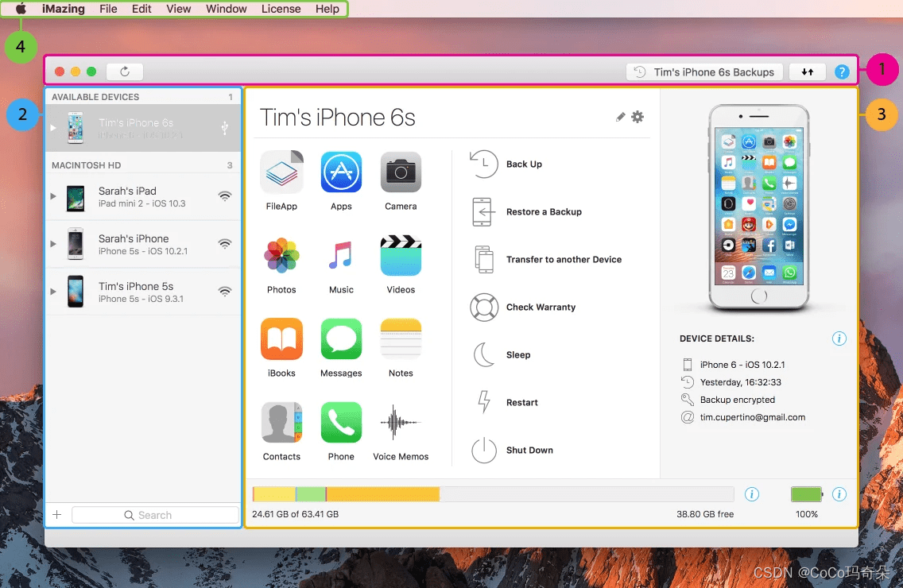Start a backup with Back Up

(x=524, y=164)
